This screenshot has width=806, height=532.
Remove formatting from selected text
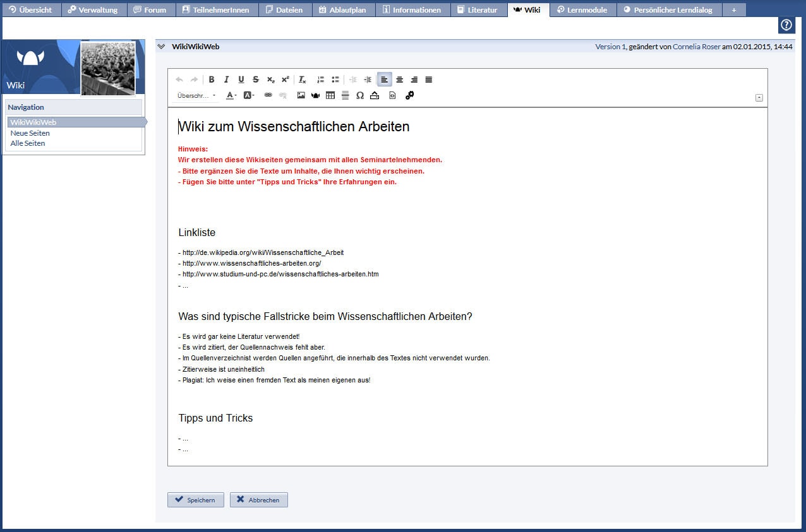point(303,80)
